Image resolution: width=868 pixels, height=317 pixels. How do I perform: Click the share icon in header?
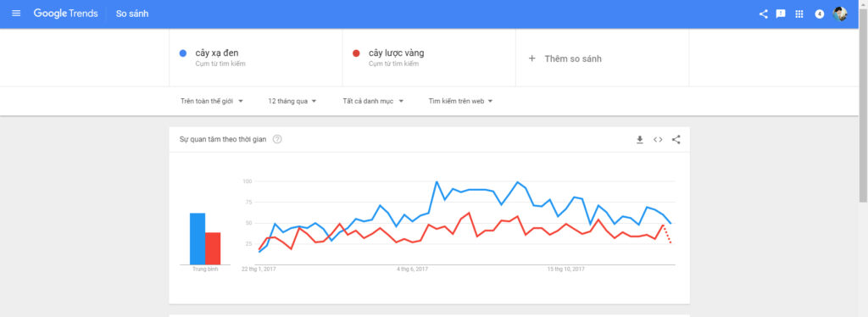tap(764, 14)
